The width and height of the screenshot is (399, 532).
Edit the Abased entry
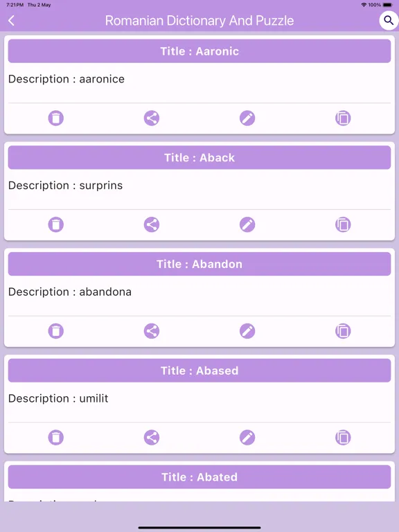pos(247,437)
